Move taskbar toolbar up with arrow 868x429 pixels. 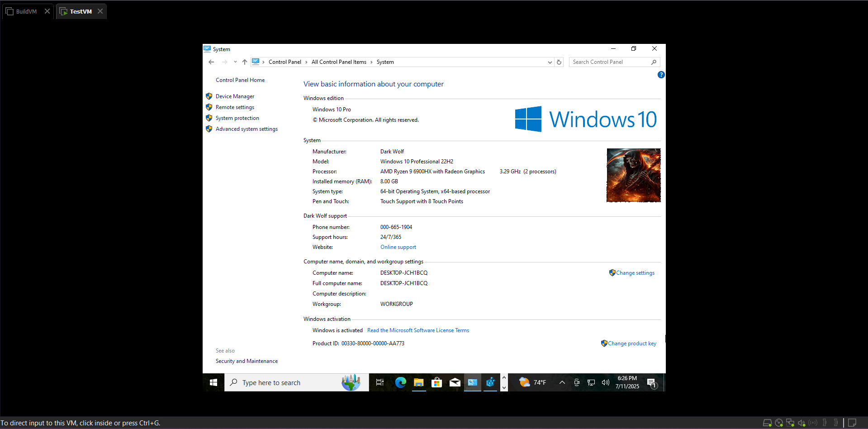[x=504, y=377]
